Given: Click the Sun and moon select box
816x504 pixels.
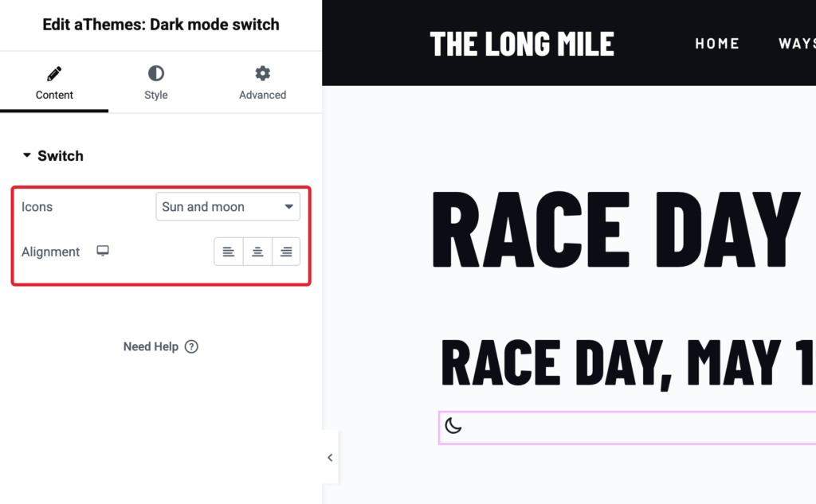Looking at the screenshot, I should [x=228, y=206].
